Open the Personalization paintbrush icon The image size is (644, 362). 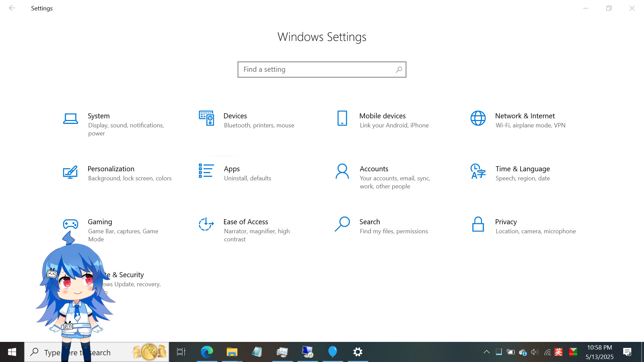pyautogui.click(x=70, y=172)
